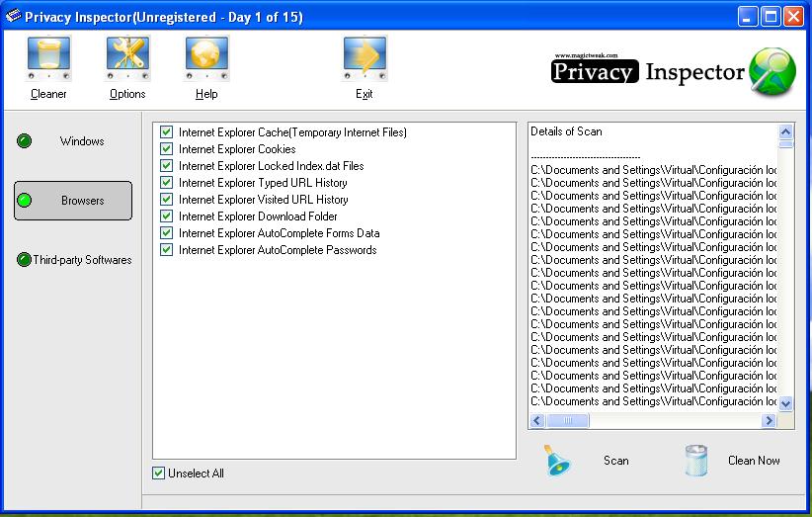
Task: Uncheck Internet Explorer Cache (Temporary Internet Files)
Action: pos(166,132)
